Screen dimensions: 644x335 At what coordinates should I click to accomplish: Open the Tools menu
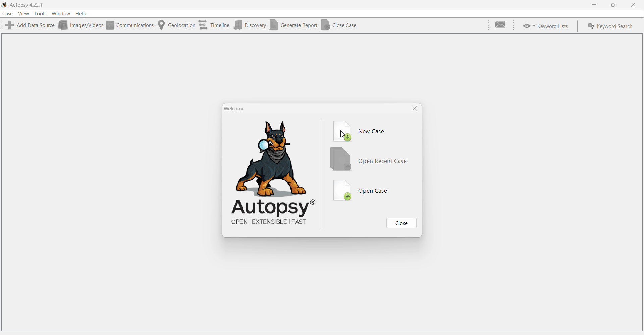40,14
